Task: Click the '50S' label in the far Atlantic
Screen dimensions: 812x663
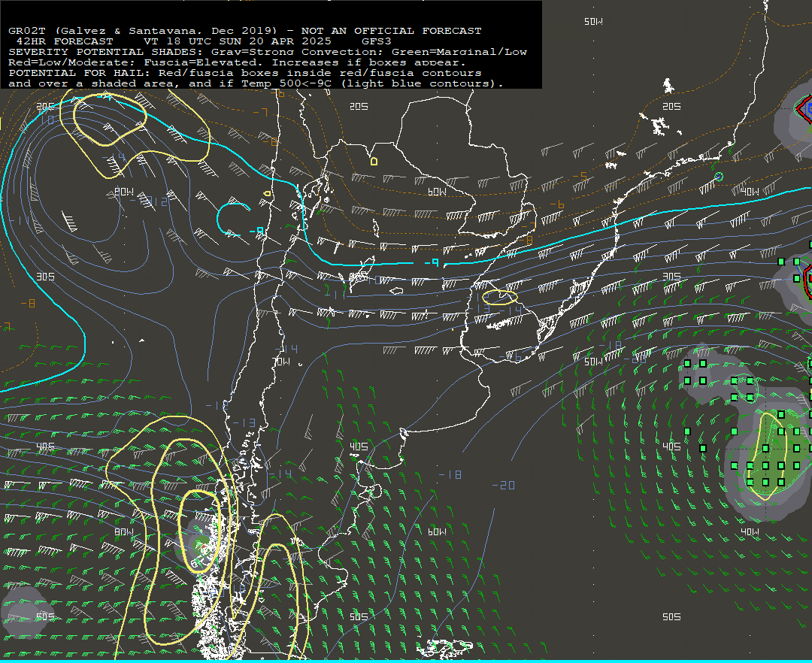Action: point(671,616)
